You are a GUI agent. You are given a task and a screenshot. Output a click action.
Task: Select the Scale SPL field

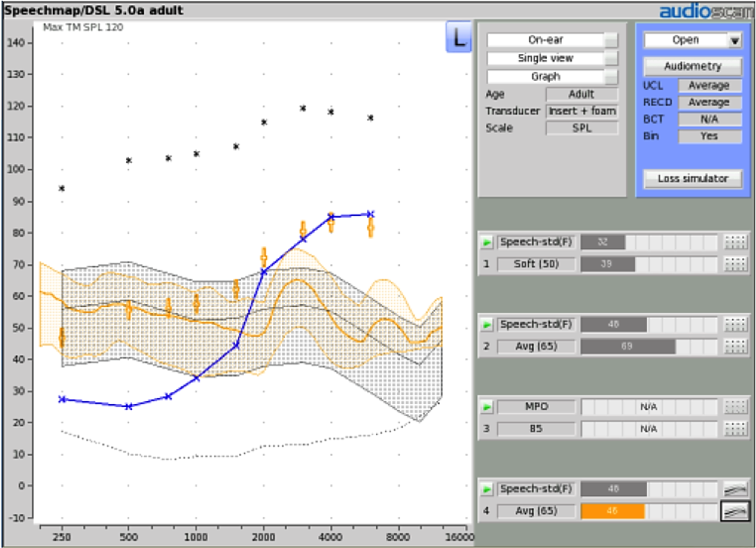click(582, 128)
